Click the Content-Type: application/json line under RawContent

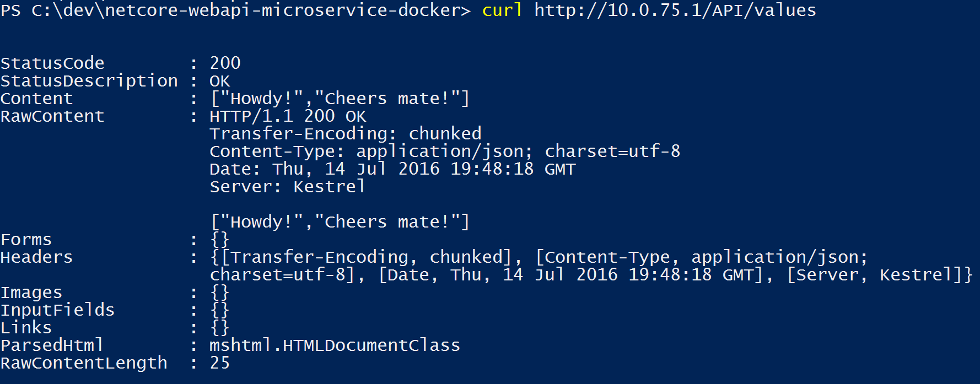click(444, 152)
